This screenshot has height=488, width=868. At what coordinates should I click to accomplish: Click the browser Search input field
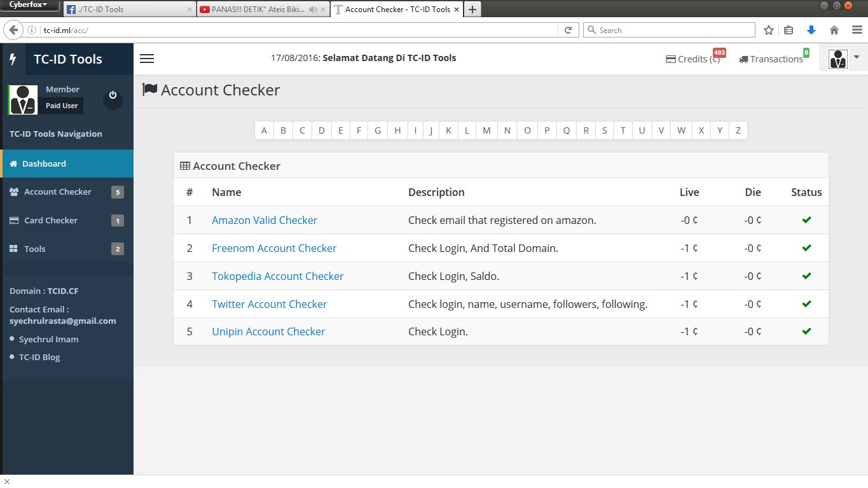(x=669, y=30)
